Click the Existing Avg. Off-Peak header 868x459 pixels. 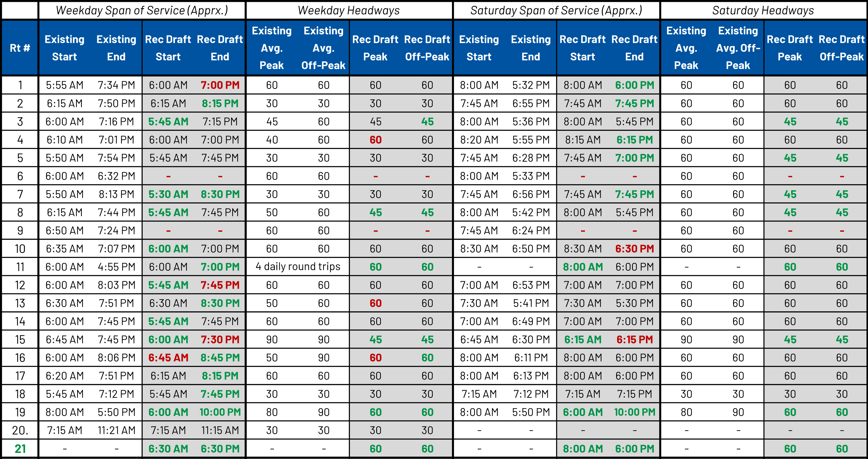(x=323, y=48)
